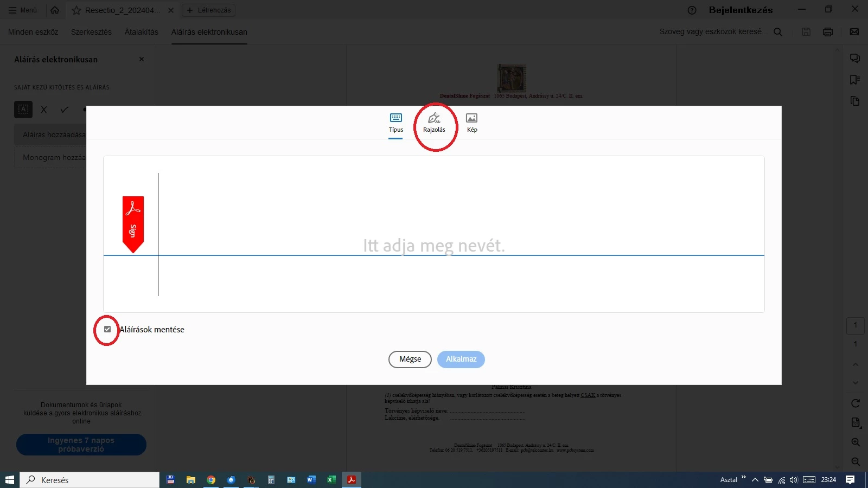Select the add text tool icon
Viewport: 868px width, 488px height.
tap(23, 110)
